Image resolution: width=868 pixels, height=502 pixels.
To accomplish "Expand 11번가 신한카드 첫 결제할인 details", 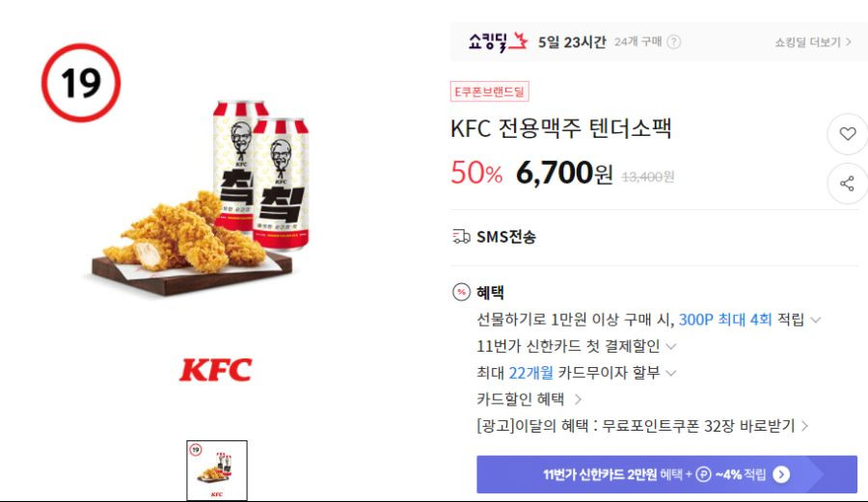I will click(x=671, y=346).
